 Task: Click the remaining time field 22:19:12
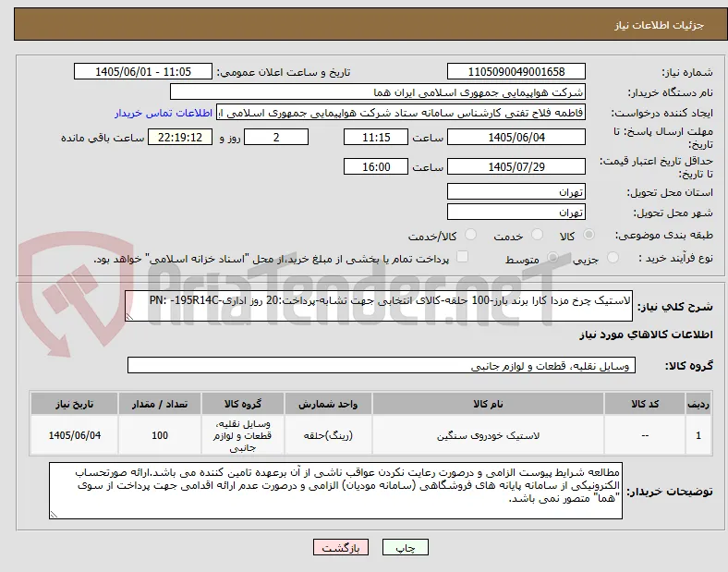click(180, 138)
